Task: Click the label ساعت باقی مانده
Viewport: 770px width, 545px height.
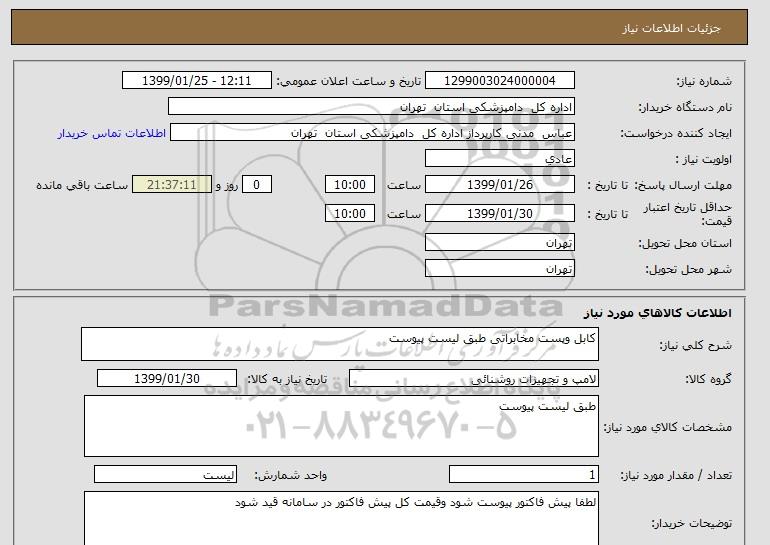Action: [82, 185]
